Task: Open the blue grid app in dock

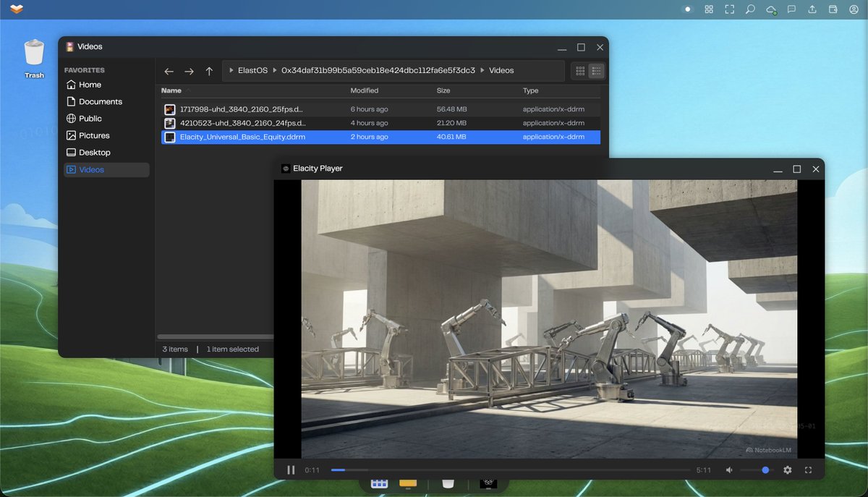Action: (x=379, y=483)
